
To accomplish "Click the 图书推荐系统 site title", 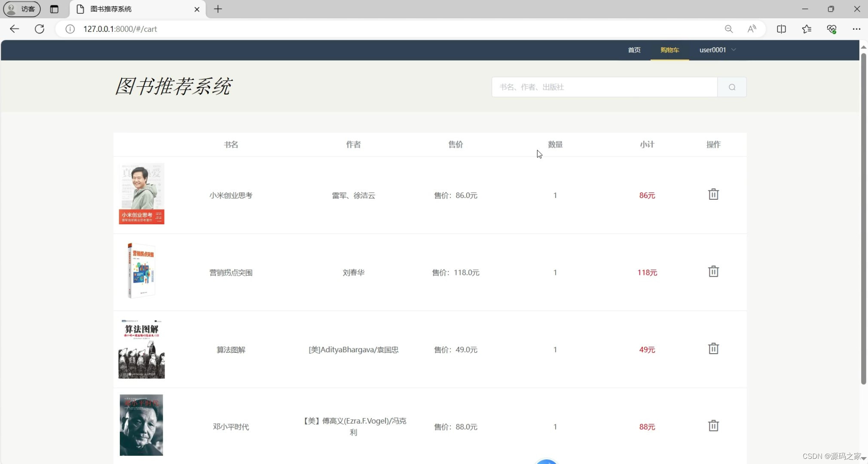I will (174, 86).
